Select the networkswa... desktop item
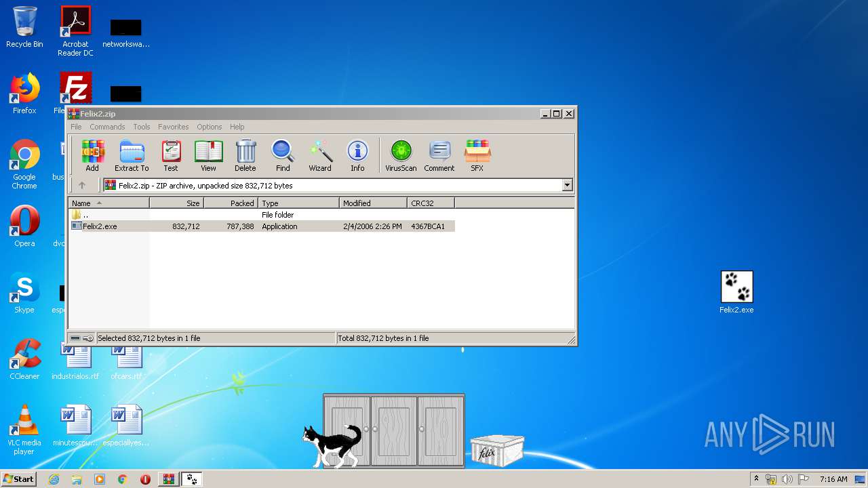Viewport: 868px width, 488px height. [126, 33]
